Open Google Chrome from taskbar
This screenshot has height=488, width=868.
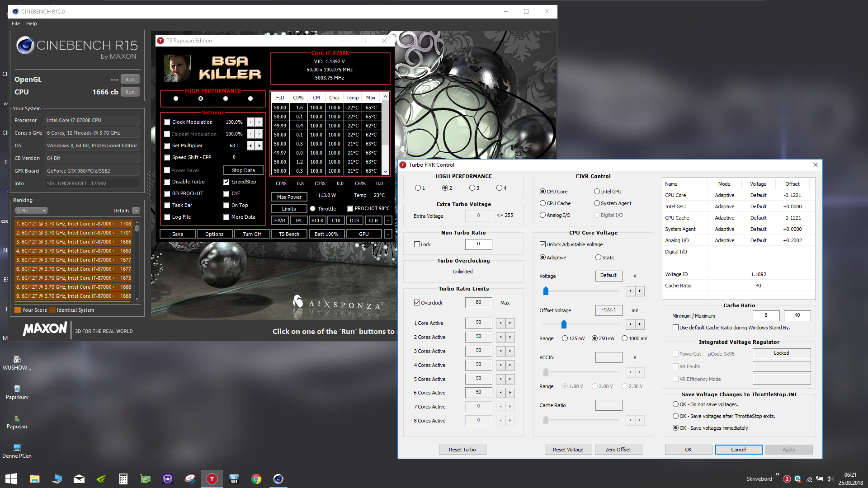(256, 479)
